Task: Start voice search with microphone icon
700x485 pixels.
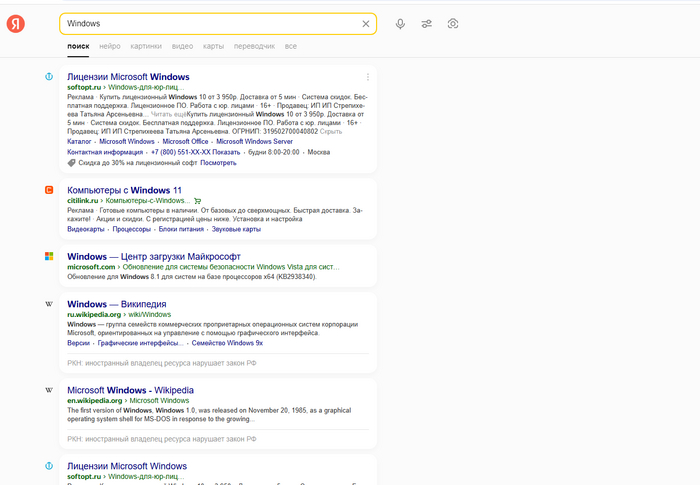Action: [x=400, y=24]
